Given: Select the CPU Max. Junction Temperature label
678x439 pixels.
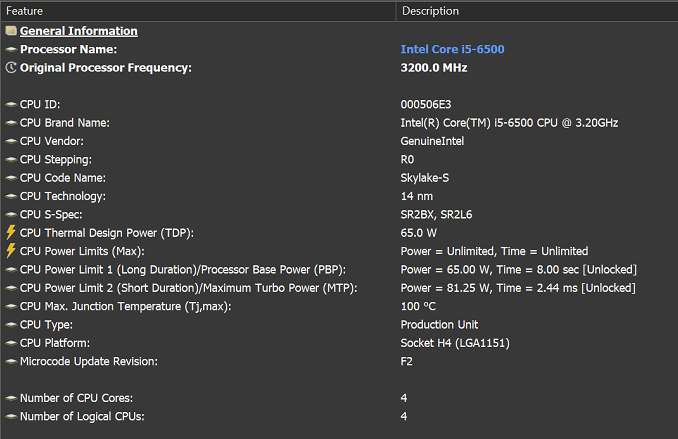Looking at the screenshot, I should (x=125, y=307).
